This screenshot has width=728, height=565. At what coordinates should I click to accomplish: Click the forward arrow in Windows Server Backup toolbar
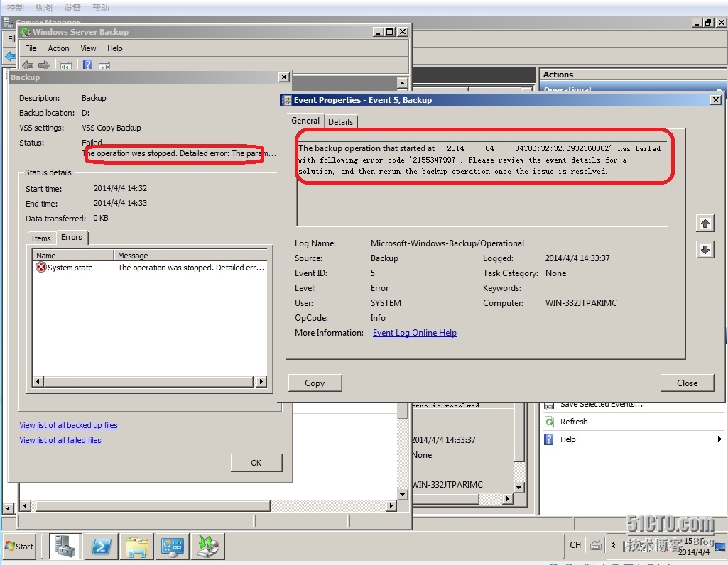[44, 65]
